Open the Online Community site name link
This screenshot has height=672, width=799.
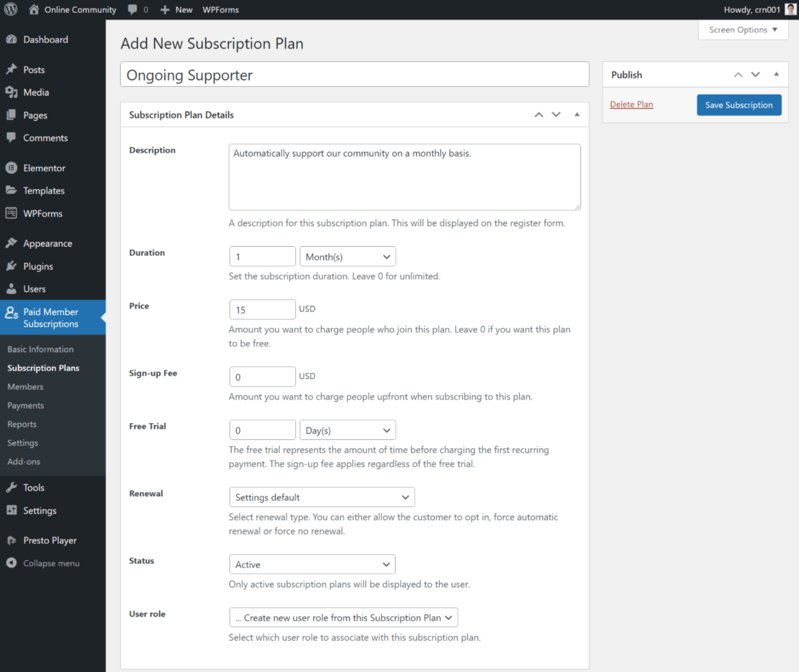click(x=81, y=10)
